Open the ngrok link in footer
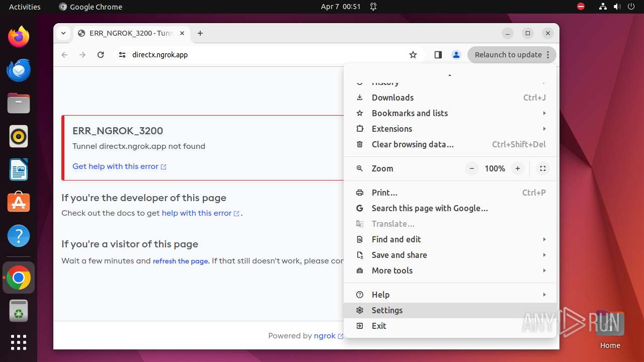The height and width of the screenshot is (362, 644). (328, 336)
